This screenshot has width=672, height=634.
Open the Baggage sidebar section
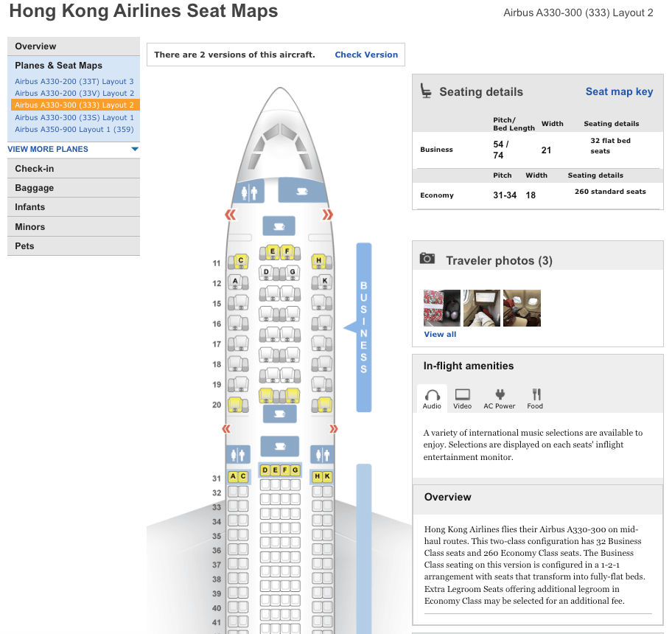tap(35, 188)
